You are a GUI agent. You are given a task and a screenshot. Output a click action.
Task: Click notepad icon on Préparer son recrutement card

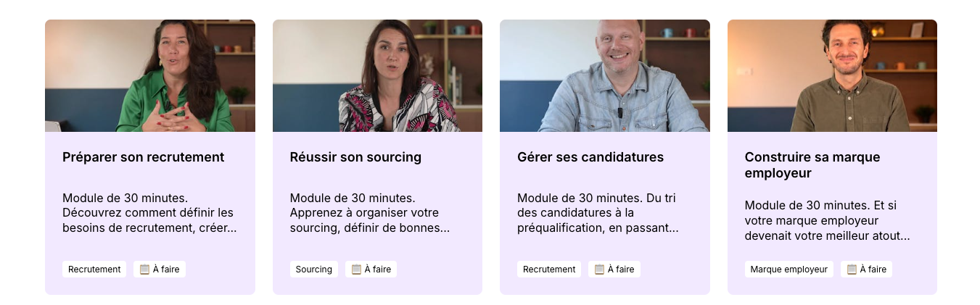click(x=144, y=270)
